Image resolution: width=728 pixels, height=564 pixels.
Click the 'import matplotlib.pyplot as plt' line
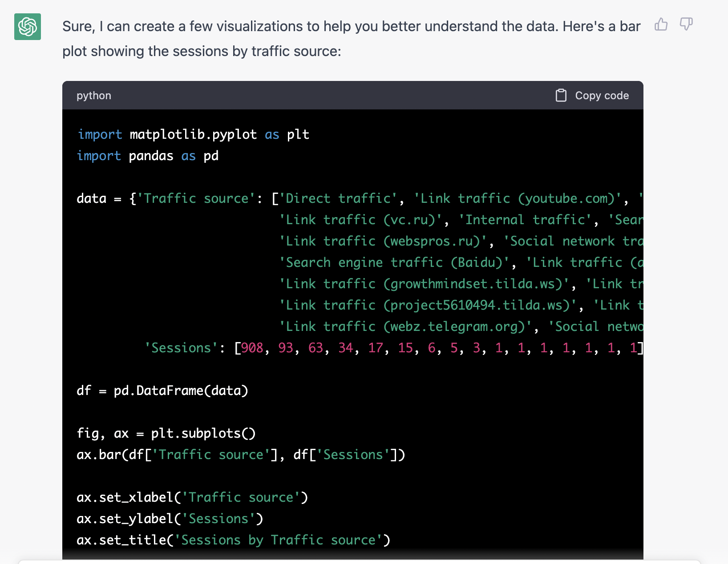click(193, 134)
